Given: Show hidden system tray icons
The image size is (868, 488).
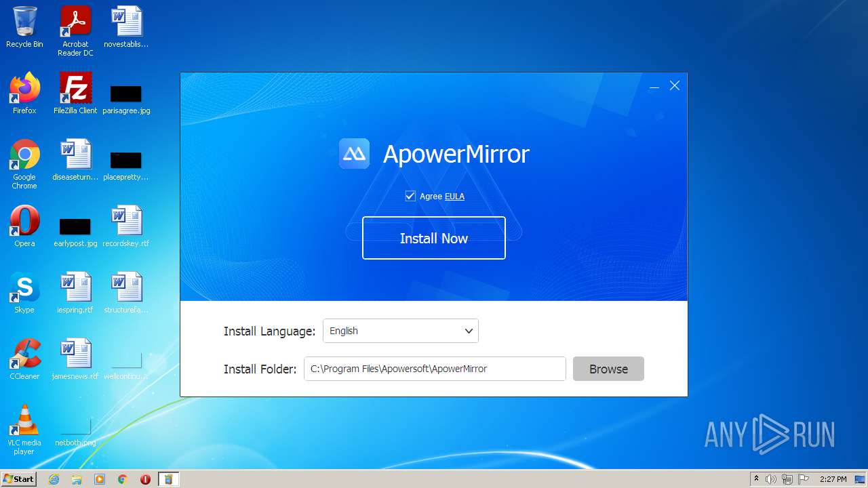Looking at the screenshot, I should point(756,479).
